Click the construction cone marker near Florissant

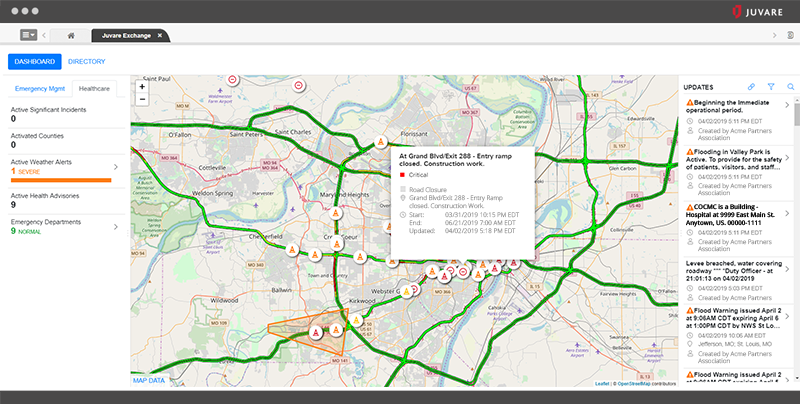pos(380,142)
